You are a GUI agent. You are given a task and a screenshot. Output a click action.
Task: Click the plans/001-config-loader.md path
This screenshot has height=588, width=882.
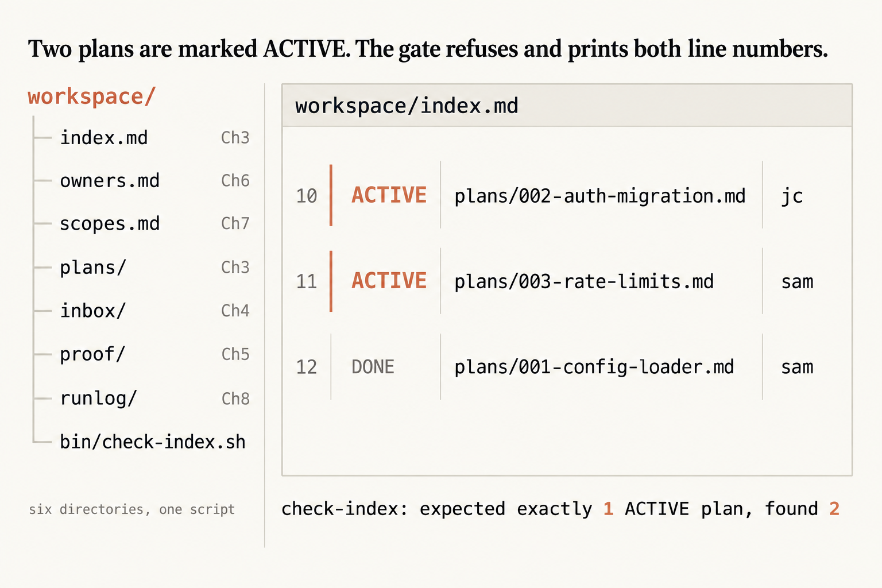594,367
